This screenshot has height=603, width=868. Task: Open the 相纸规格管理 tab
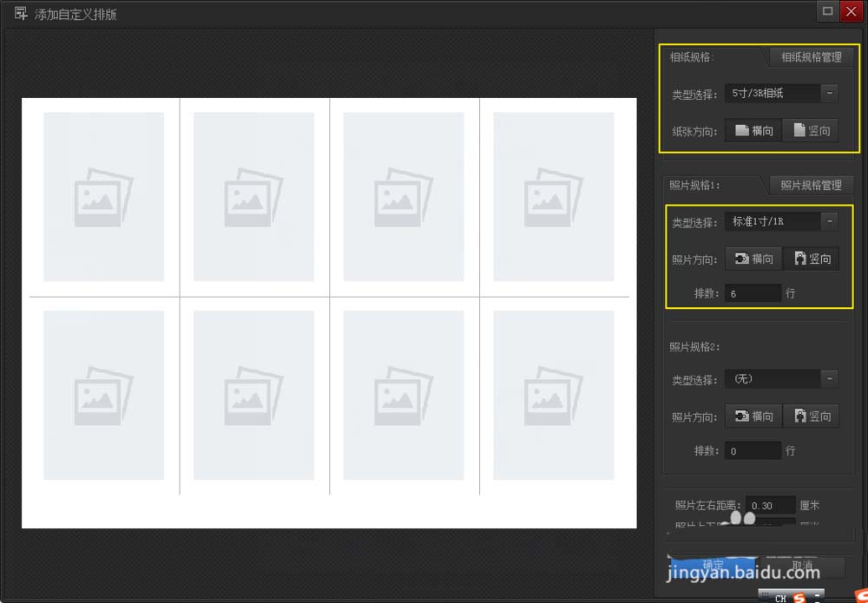click(x=811, y=57)
